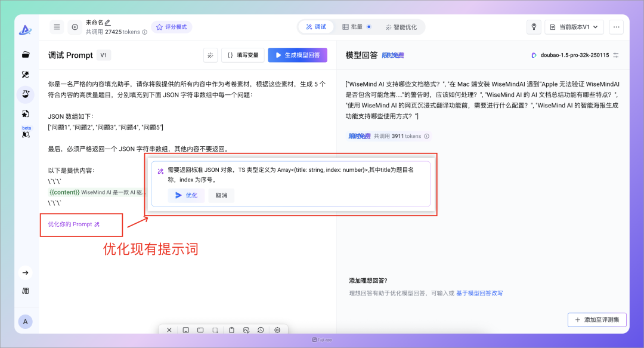Click the 基于模型回答改写 link

pyautogui.click(x=479, y=293)
